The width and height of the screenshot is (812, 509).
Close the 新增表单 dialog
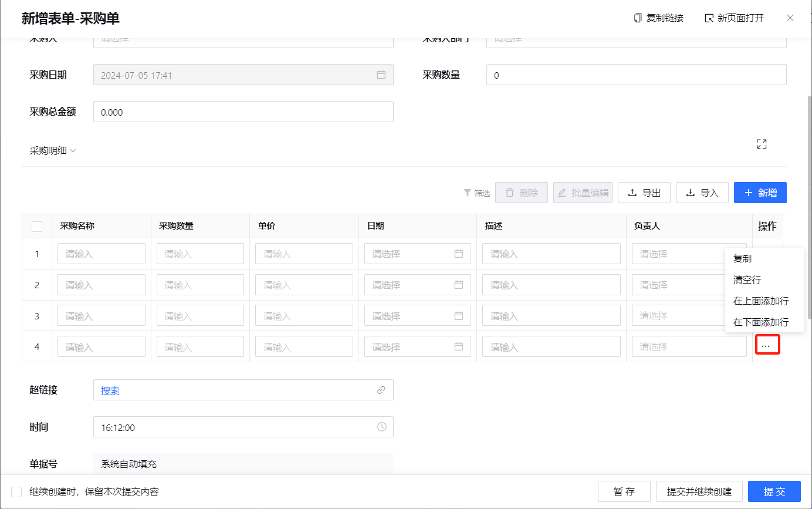click(790, 18)
